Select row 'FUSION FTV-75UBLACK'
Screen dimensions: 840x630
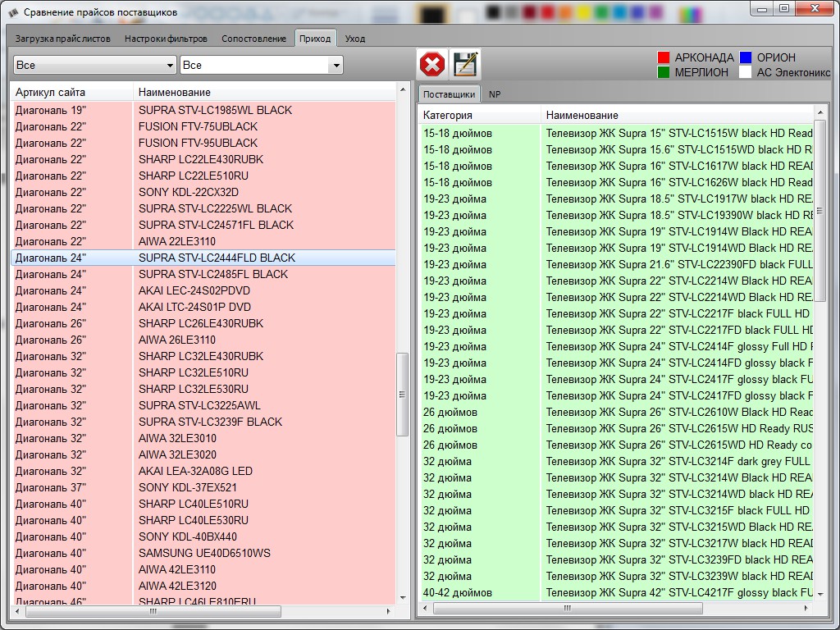(203, 126)
